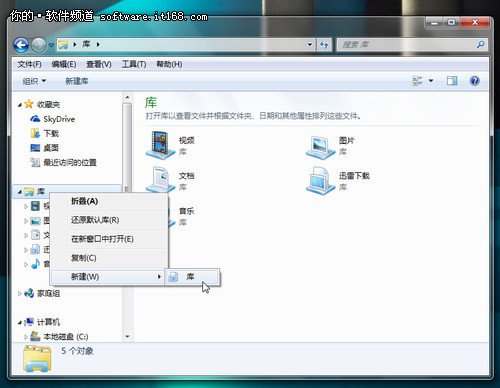Open the view options dropdown arrow
Viewport: 500px width, 388px height.
(x=431, y=81)
